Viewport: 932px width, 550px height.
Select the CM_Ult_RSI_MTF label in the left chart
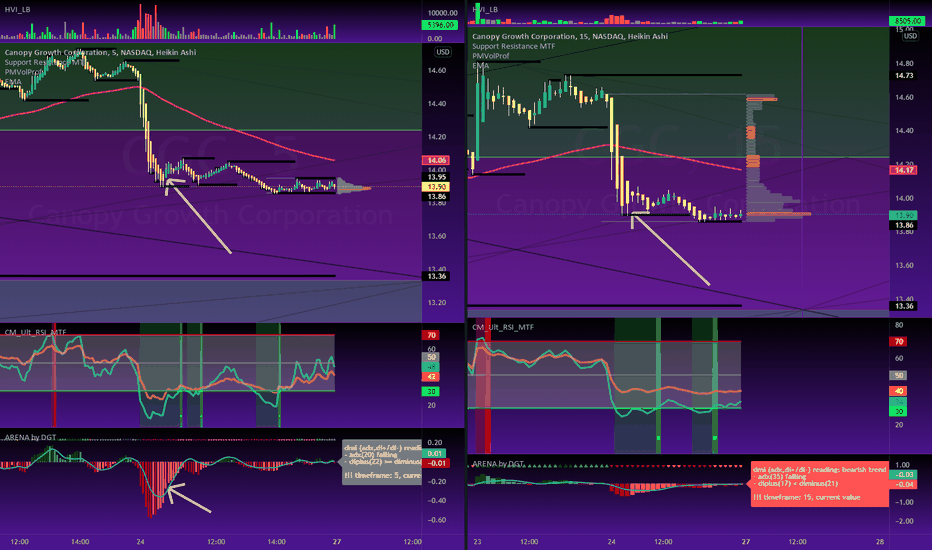(36, 332)
